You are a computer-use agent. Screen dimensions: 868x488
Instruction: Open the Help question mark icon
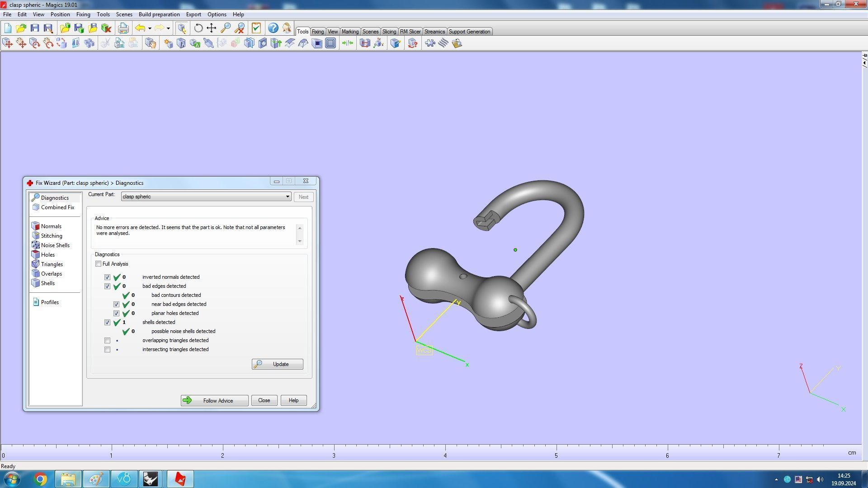point(273,28)
